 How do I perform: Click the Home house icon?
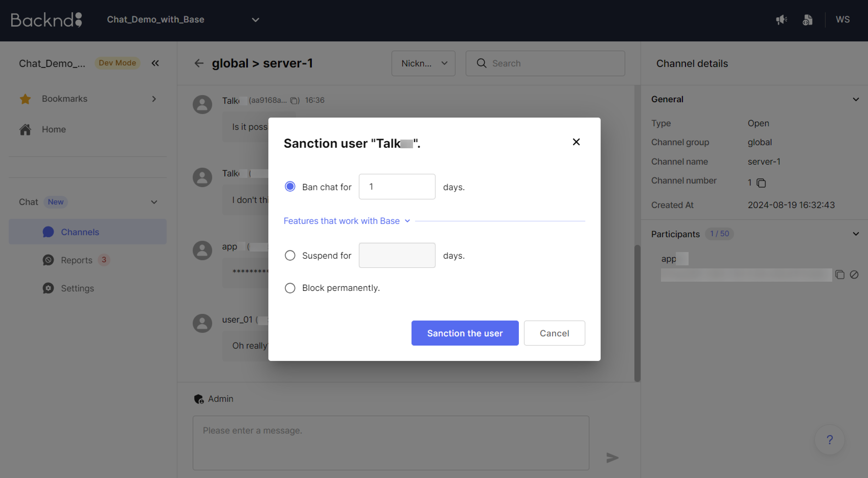coord(25,129)
